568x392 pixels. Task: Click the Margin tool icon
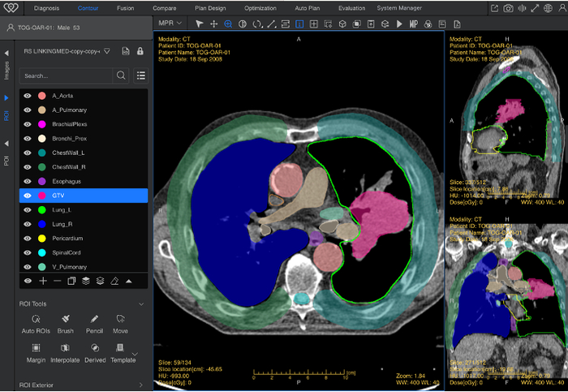coord(35,350)
